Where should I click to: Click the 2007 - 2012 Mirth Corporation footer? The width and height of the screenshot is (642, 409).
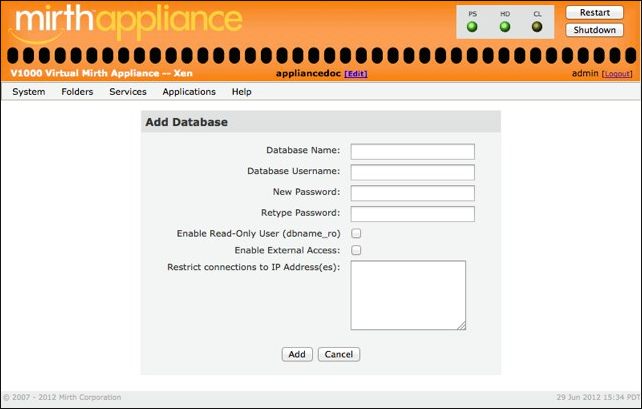62,397
